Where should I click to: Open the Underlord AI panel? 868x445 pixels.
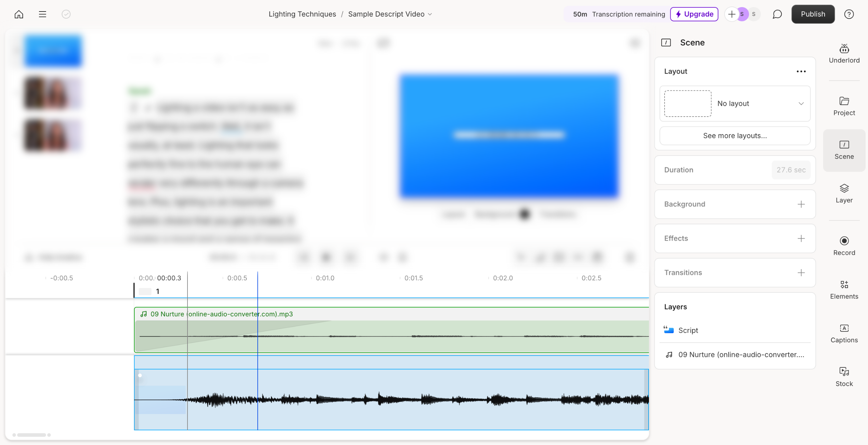[844, 54]
